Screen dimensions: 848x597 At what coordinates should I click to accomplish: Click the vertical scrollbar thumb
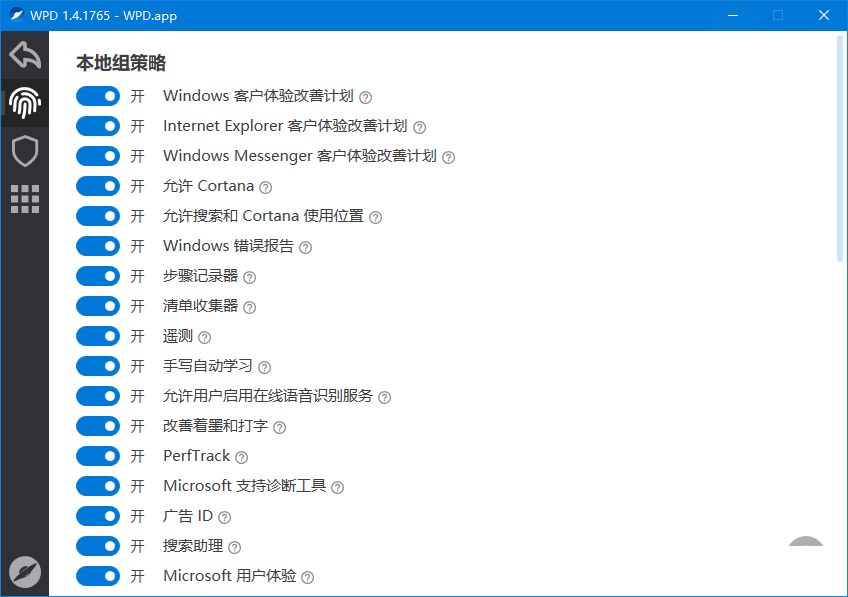[840, 148]
